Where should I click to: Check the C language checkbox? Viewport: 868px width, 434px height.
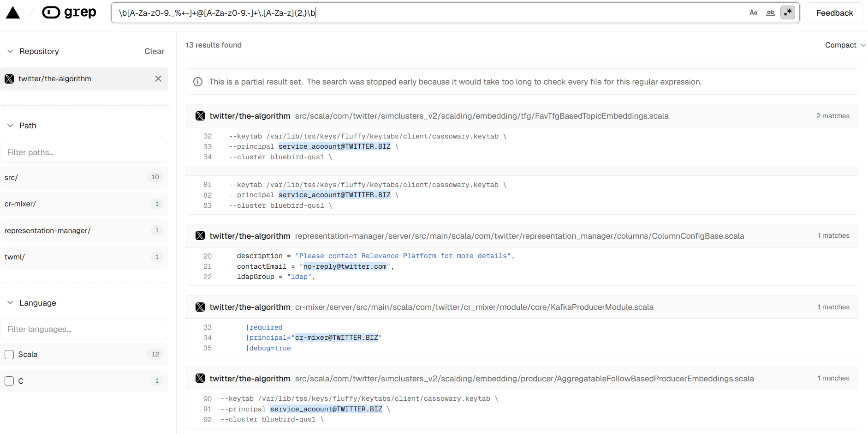[x=9, y=381]
